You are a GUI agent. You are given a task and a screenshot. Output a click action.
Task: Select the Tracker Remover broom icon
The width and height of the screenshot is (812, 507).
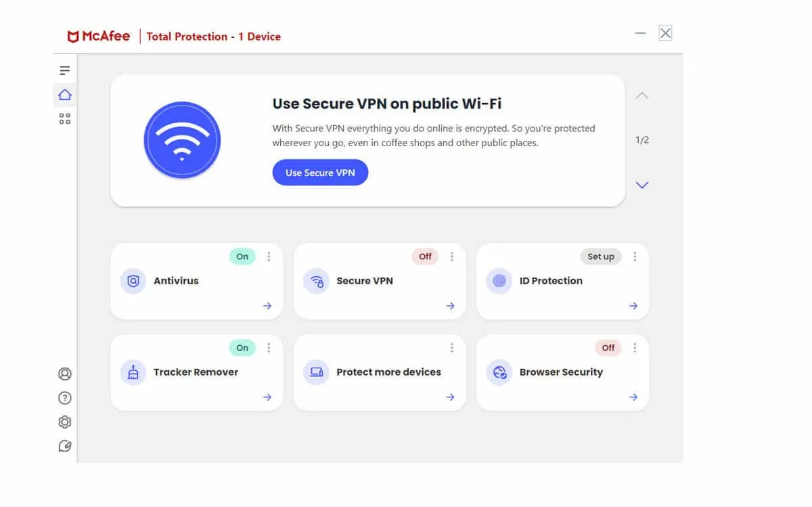pos(133,372)
